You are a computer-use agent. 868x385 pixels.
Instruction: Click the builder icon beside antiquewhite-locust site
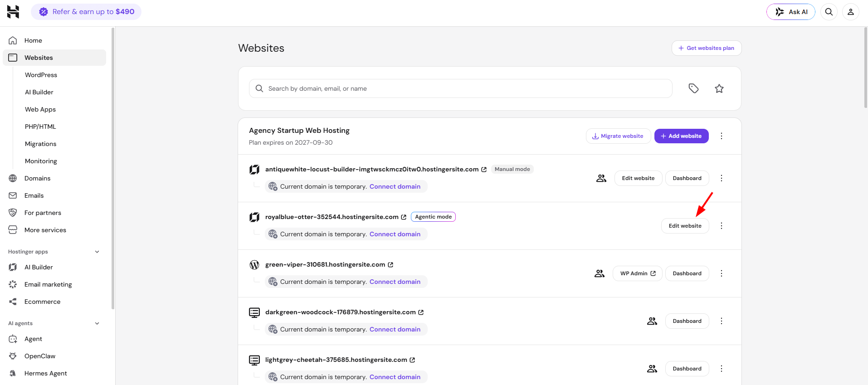(x=254, y=170)
